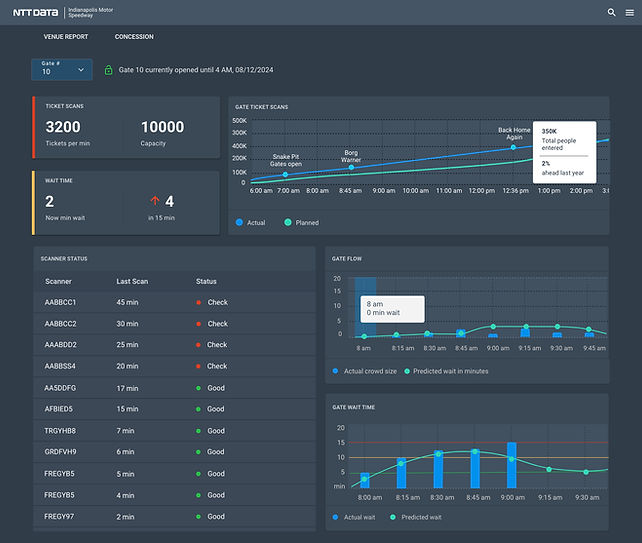Click the green gate open lock icon
The image size is (642, 543).
[x=108, y=70]
